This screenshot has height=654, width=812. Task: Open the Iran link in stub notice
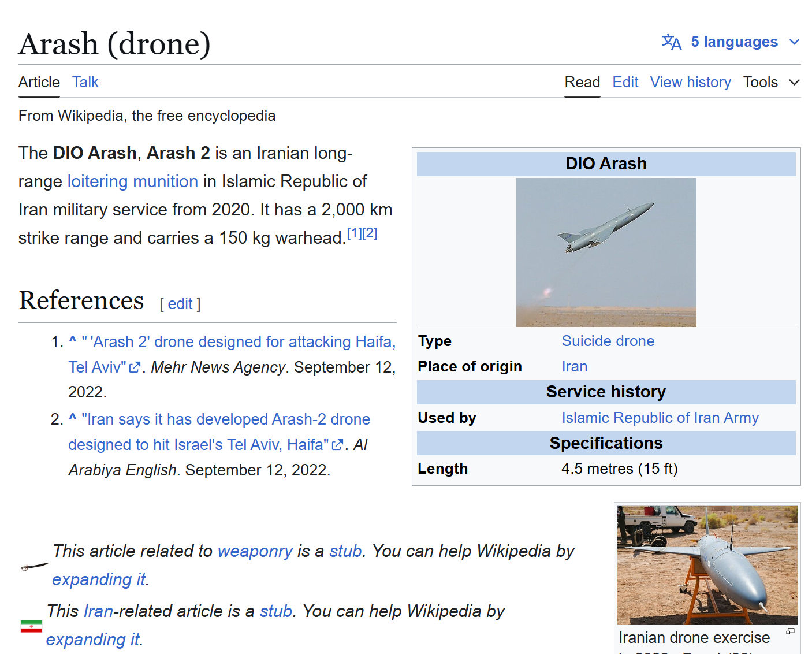tap(99, 611)
